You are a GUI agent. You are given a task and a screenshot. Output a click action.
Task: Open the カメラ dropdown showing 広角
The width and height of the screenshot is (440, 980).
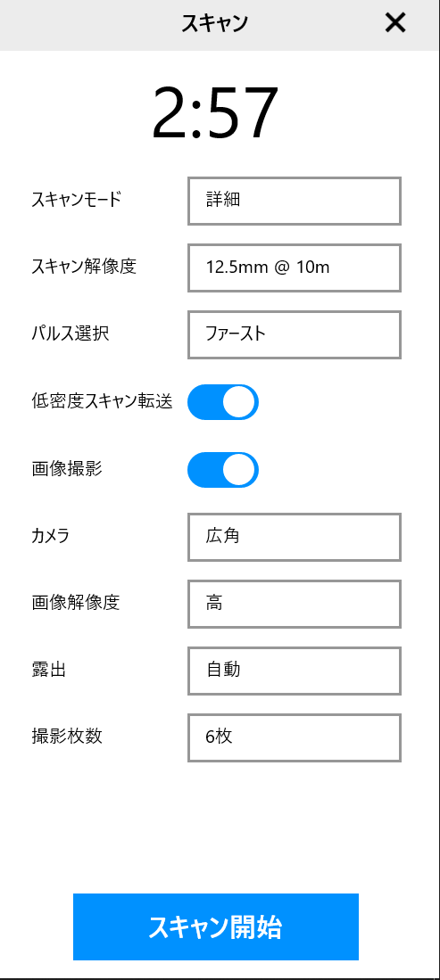coord(295,537)
